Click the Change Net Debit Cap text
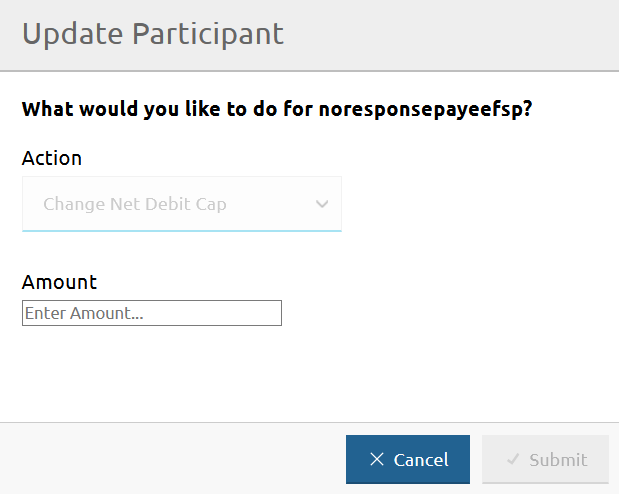This screenshot has width=619, height=494. coord(135,204)
